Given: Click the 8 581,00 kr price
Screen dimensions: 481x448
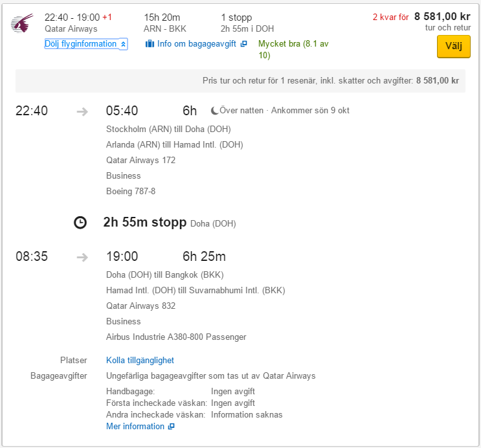Looking at the screenshot, I should pos(442,17).
